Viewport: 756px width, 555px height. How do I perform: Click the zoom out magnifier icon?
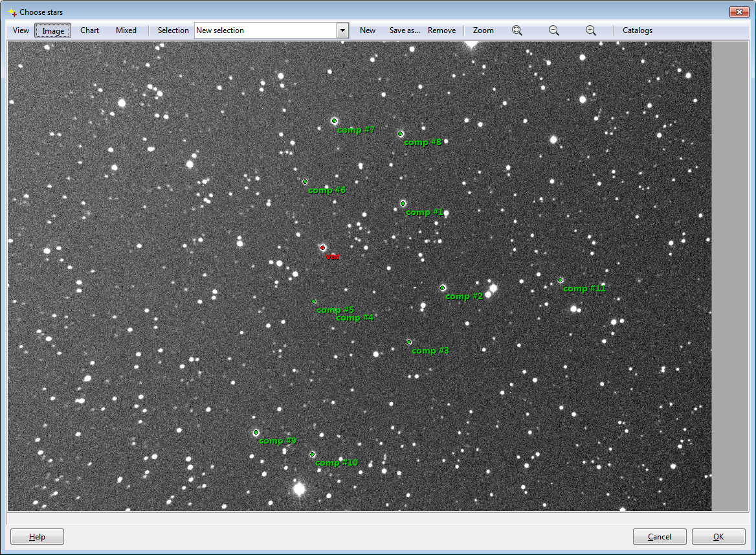554,30
